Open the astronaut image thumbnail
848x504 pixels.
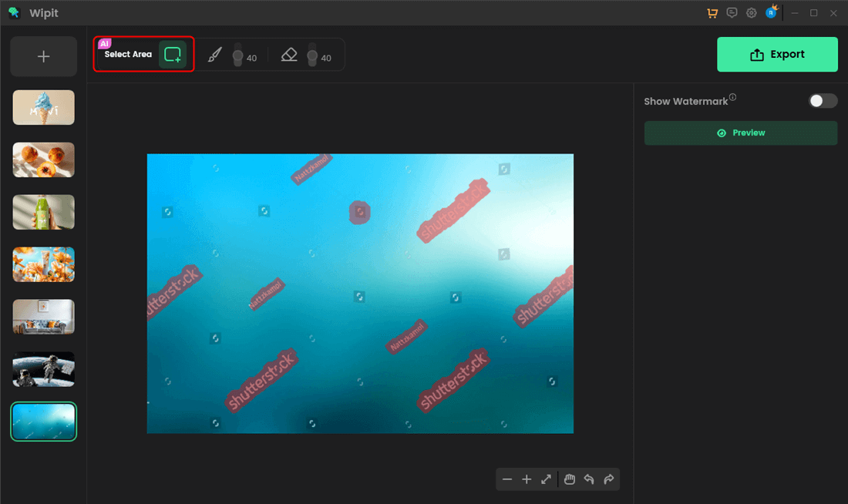(44, 369)
